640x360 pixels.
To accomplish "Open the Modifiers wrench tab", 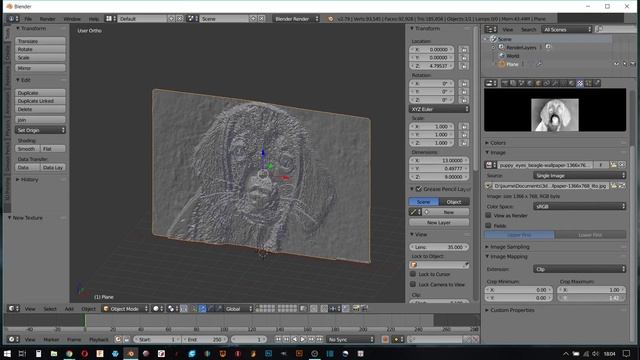I will point(555,83).
